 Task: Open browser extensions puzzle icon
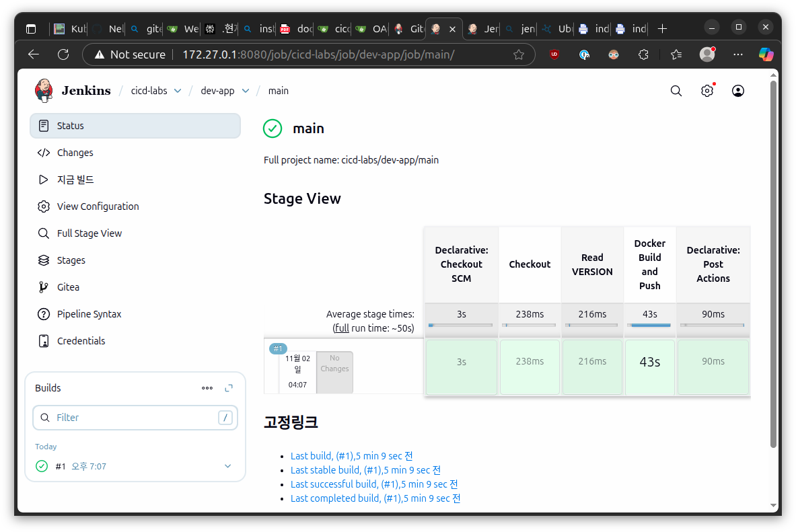(x=643, y=54)
